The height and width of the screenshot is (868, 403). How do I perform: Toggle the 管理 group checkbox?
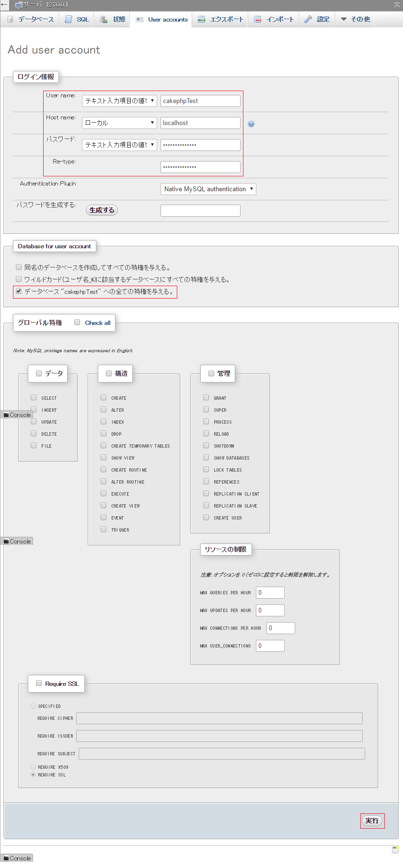tap(211, 373)
